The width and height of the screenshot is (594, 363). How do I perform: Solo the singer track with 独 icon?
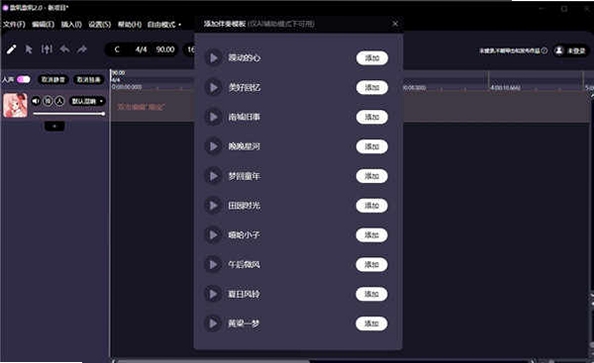click(x=48, y=101)
